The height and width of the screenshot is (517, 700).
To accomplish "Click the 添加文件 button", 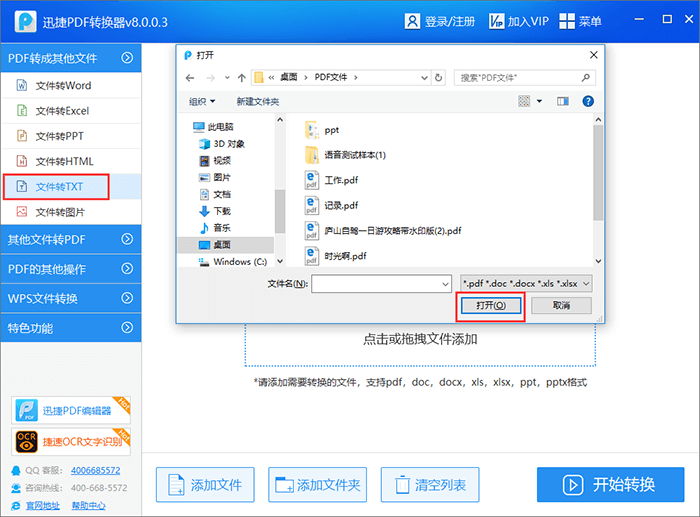I will 205,484.
